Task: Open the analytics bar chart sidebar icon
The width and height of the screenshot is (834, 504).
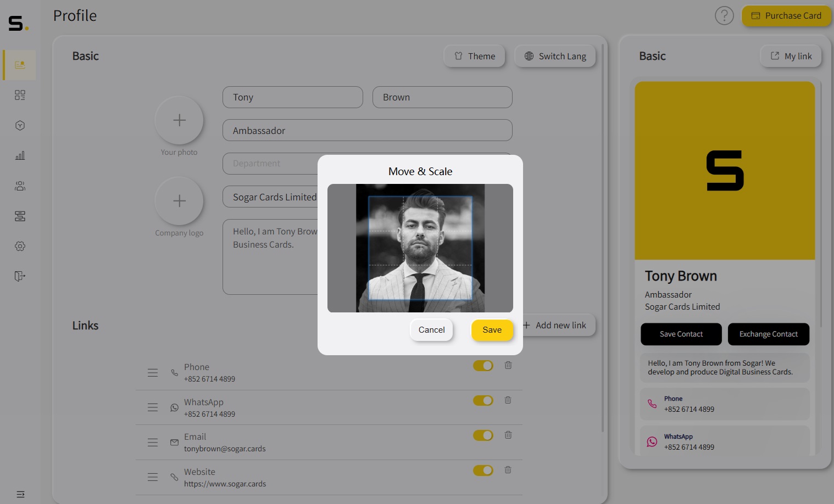Action: [x=20, y=155]
